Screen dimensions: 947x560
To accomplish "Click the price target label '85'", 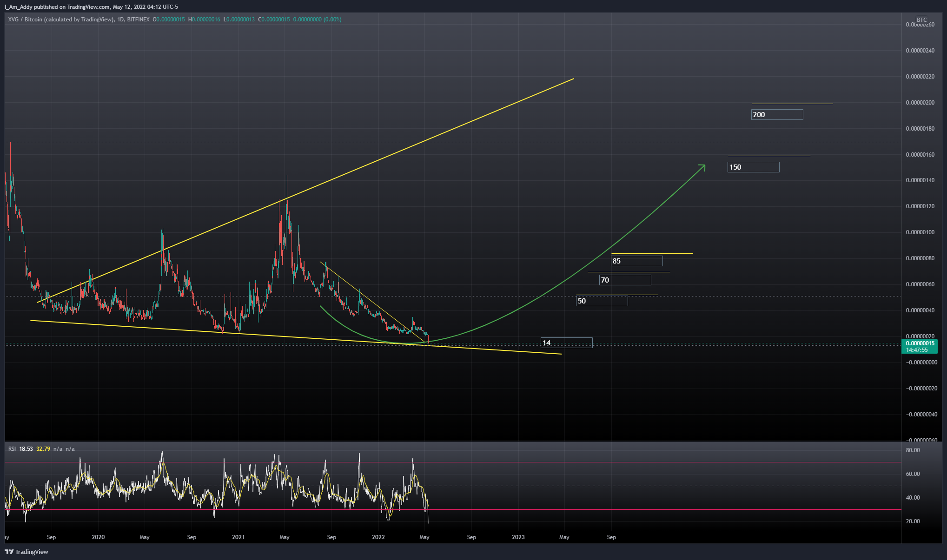I will tap(636, 261).
